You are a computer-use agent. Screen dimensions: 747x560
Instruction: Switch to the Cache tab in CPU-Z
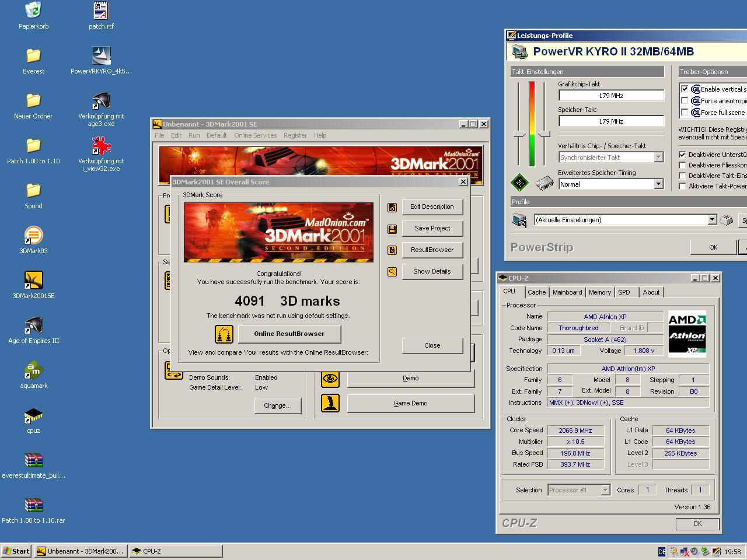click(x=537, y=292)
